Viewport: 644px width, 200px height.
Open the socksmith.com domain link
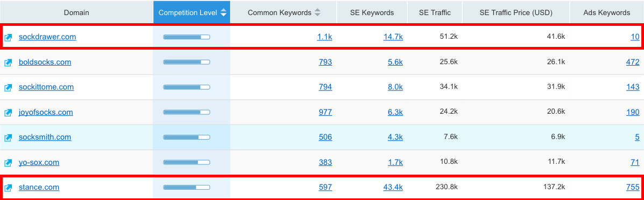click(45, 137)
